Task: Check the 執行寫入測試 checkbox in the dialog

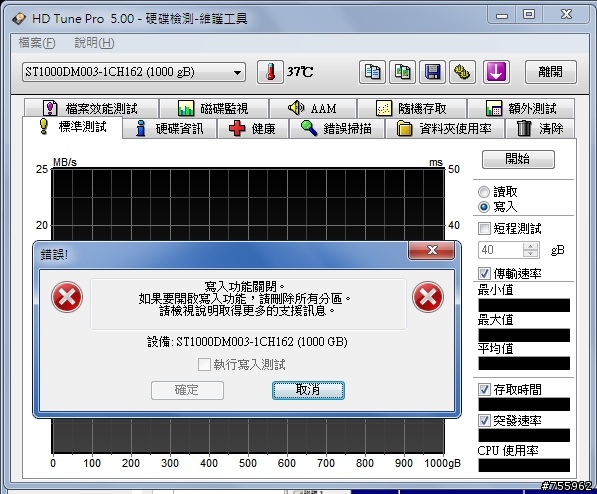Action: click(204, 365)
